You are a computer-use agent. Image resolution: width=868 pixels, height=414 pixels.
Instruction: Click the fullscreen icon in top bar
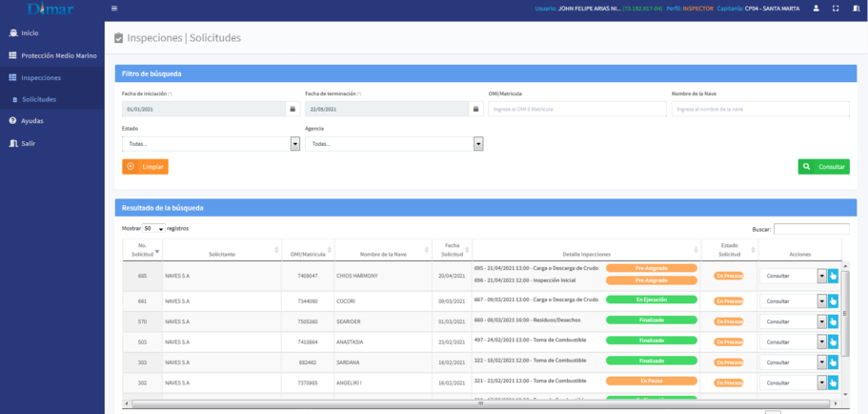[836, 9]
